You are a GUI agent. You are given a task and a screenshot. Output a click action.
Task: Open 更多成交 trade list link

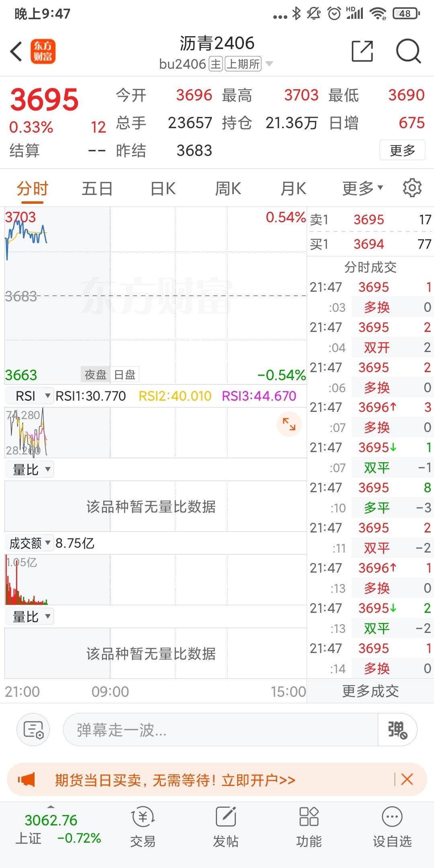[370, 691]
